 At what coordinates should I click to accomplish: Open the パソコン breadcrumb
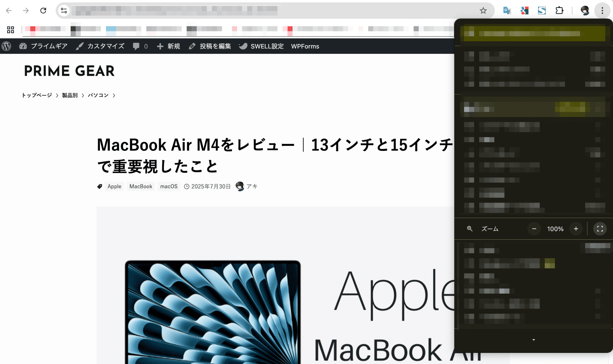tap(98, 95)
